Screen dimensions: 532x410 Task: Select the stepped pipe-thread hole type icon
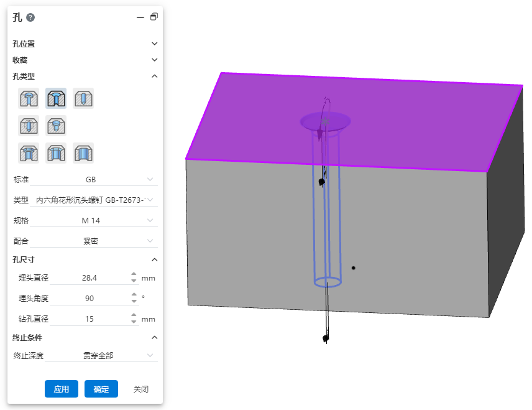click(x=56, y=126)
